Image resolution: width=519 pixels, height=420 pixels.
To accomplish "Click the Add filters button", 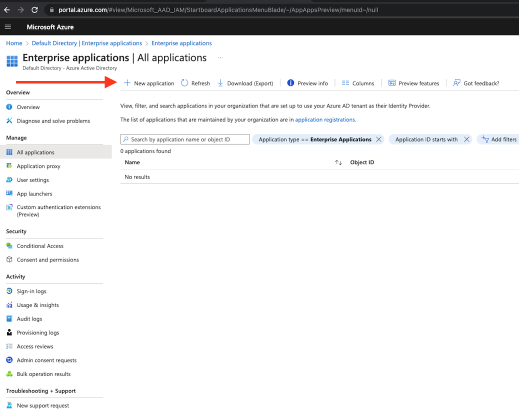I will 499,139.
